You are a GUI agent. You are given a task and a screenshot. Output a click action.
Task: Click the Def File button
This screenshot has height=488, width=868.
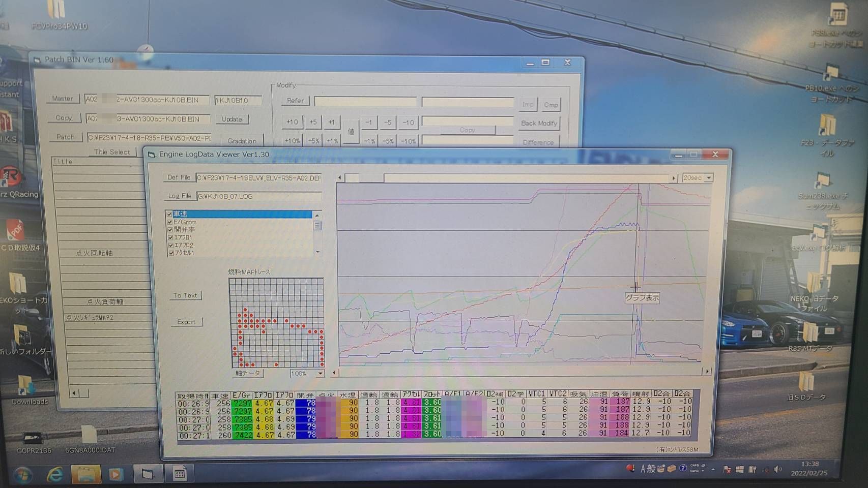(x=179, y=177)
